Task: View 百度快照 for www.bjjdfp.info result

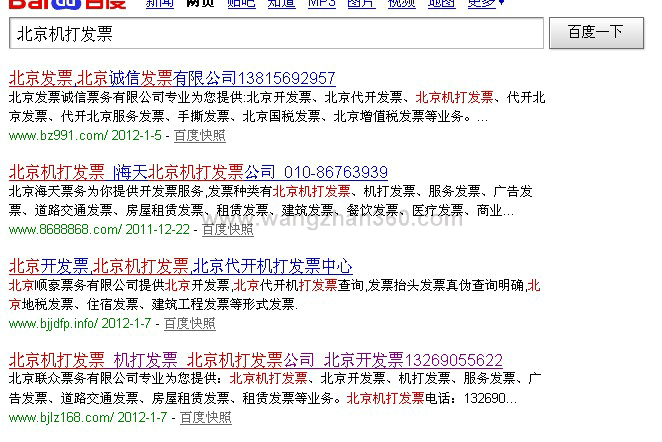Action: (x=190, y=323)
